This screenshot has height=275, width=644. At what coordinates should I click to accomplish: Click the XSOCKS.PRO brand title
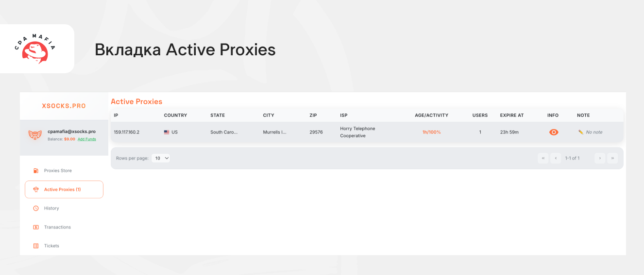pos(64,106)
